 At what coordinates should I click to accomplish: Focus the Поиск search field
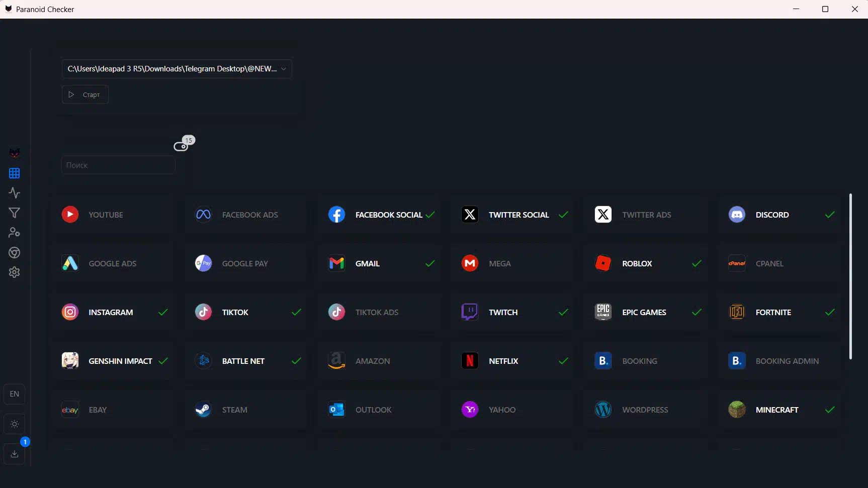click(118, 165)
